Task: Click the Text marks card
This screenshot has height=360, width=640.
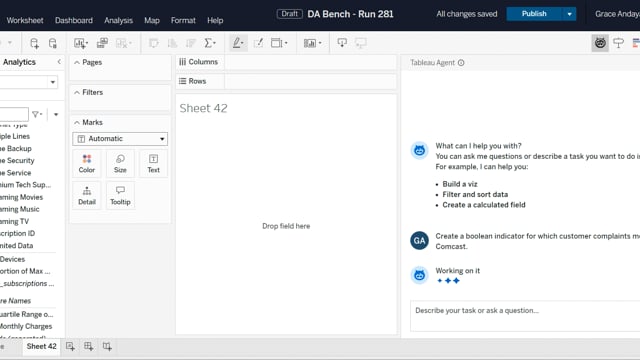Action: coord(153,163)
